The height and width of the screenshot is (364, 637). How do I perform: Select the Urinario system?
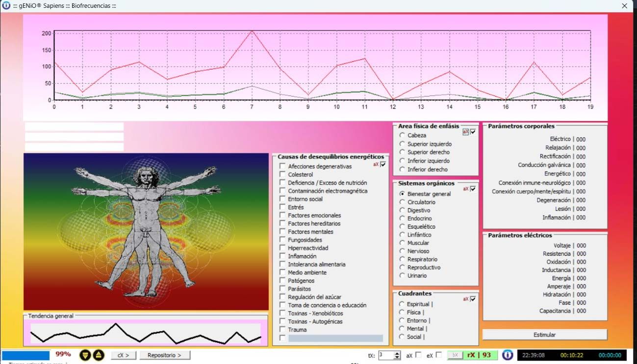coord(402,276)
